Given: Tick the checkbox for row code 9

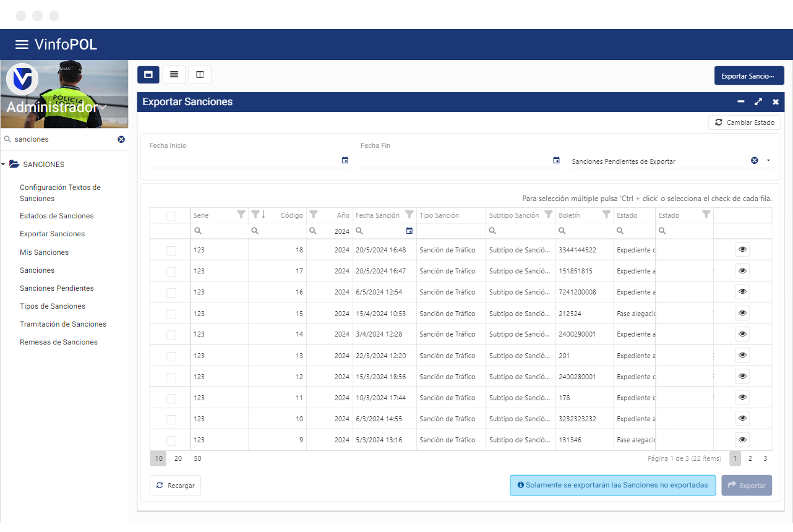Looking at the screenshot, I should (171, 440).
